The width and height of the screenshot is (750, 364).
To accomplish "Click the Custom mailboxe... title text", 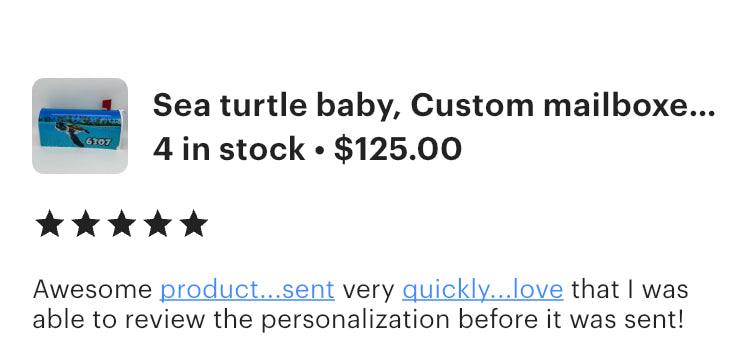I will click(x=562, y=105).
